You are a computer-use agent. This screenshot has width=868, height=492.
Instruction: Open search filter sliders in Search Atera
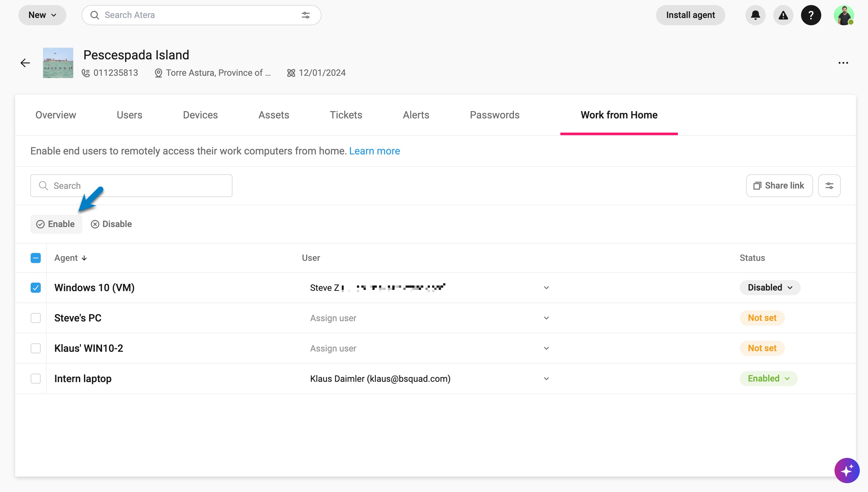point(305,15)
